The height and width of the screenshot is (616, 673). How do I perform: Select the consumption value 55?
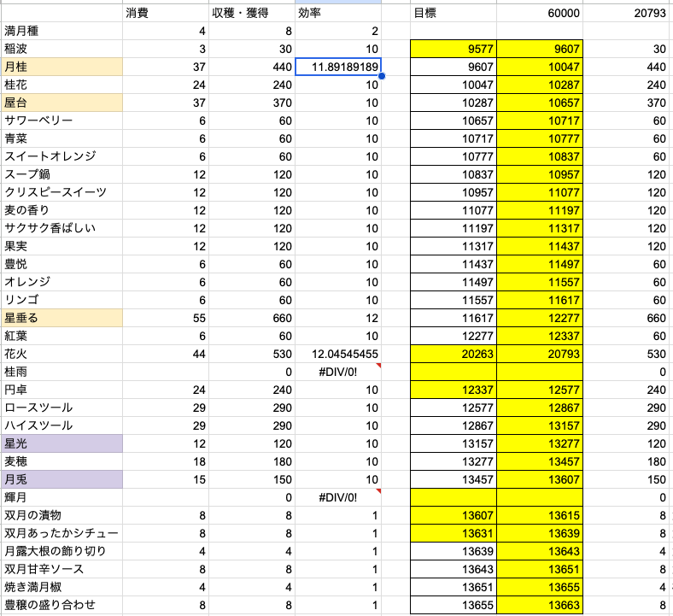pos(166,318)
